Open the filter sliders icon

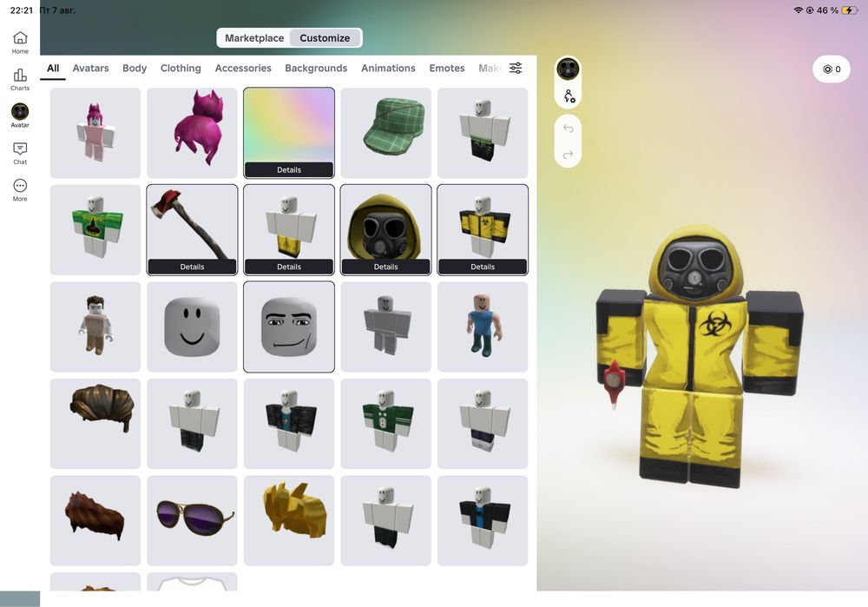(x=516, y=68)
